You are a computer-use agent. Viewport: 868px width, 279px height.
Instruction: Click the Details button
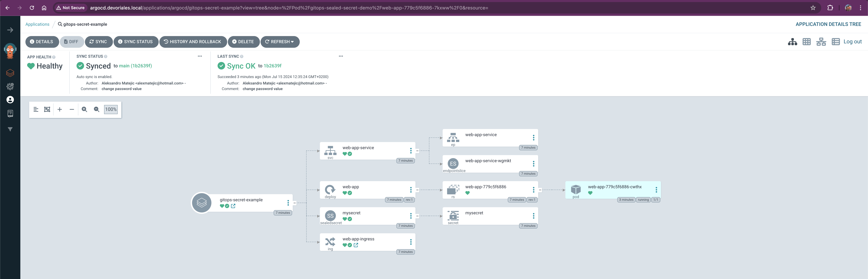click(42, 42)
